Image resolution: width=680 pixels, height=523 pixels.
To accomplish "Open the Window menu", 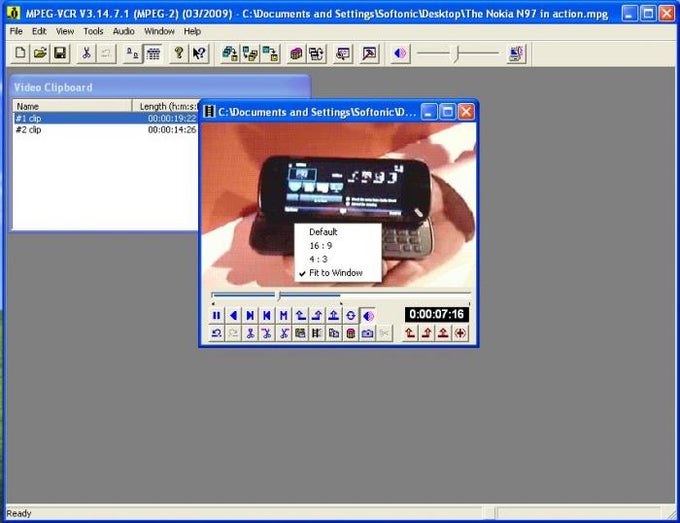I will click(x=159, y=31).
